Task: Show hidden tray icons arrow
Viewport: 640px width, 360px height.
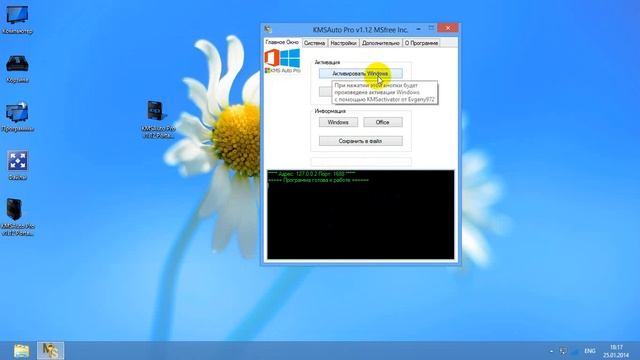Action: 551,351
